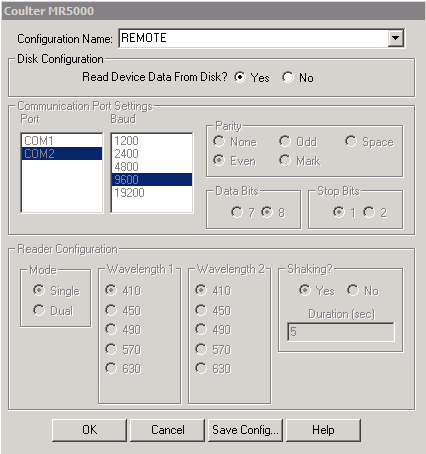Click the Configuration Name text field
This screenshot has height=454, width=426.
pos(253,38)
